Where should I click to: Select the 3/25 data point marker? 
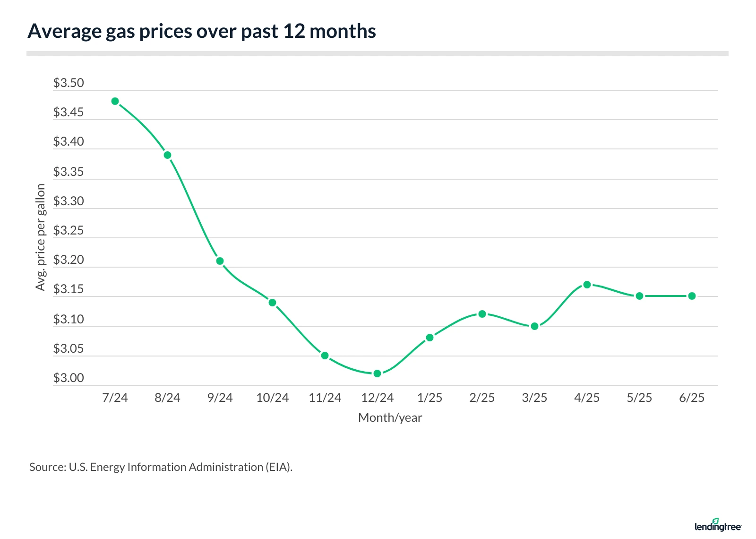[534, 326]
